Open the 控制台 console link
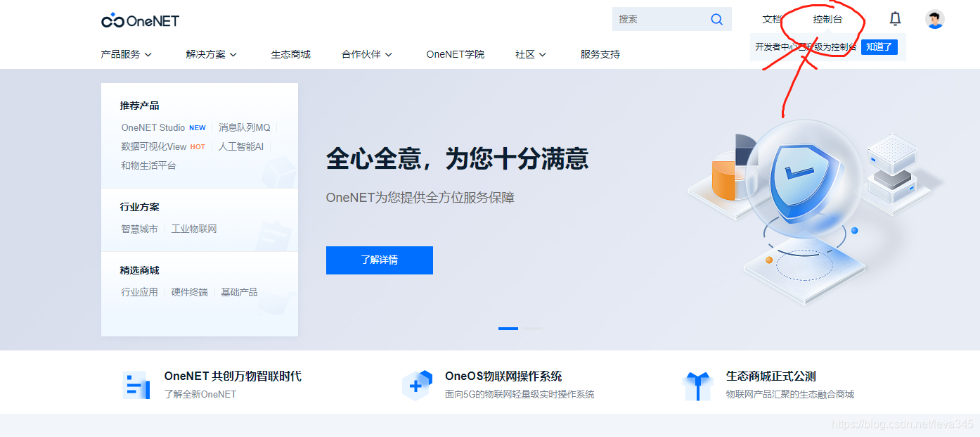 (x=827, y=19)
